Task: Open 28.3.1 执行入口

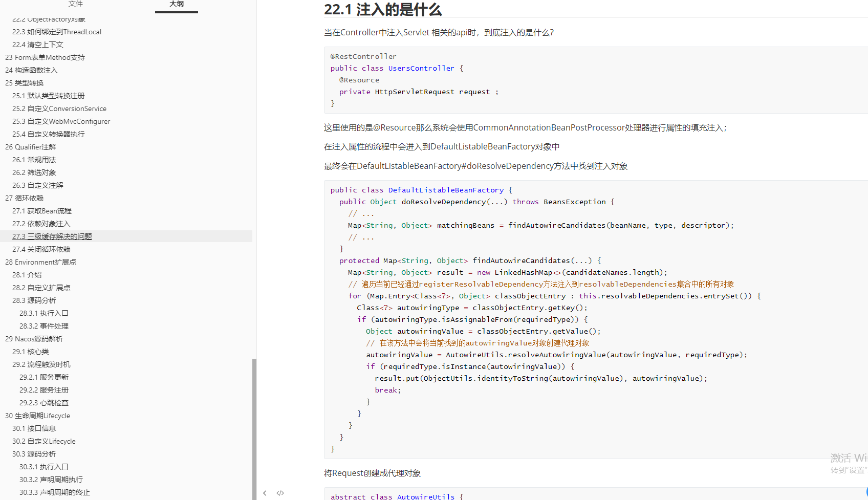Action: click(x=44, y=313)
